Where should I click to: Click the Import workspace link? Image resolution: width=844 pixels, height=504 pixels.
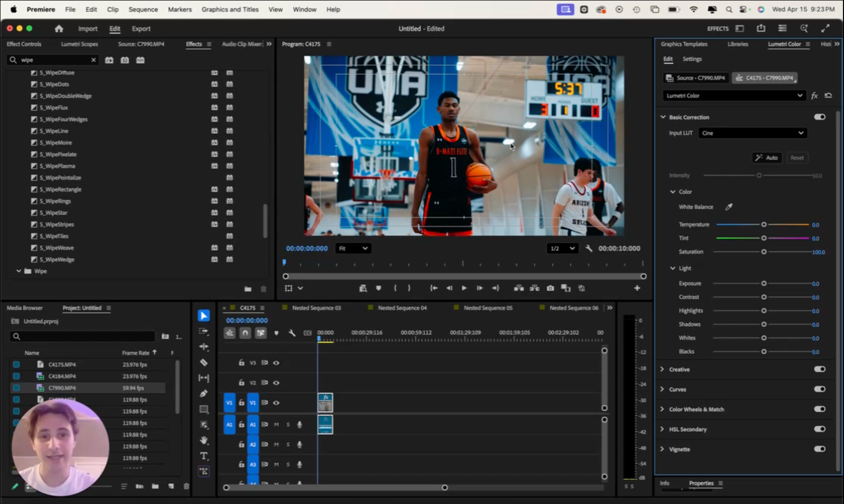[x=88, y=28]
